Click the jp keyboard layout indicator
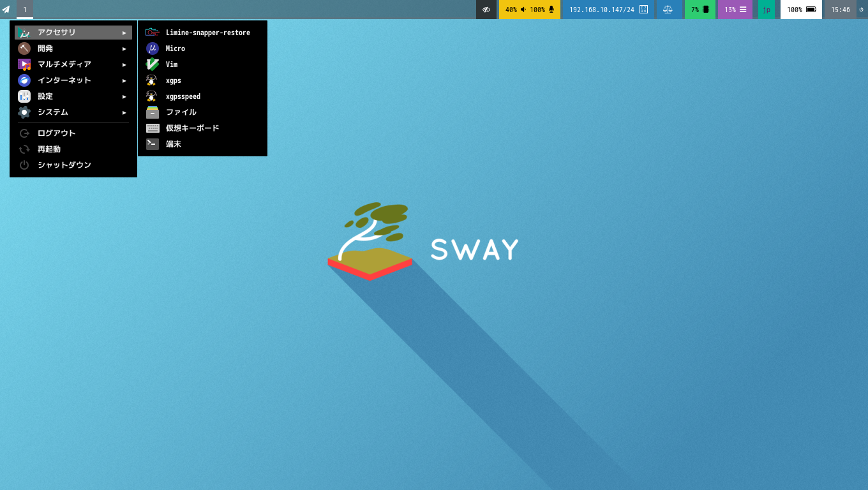The height and width of the screenshot is (490, 868). (x=767, y=10)
